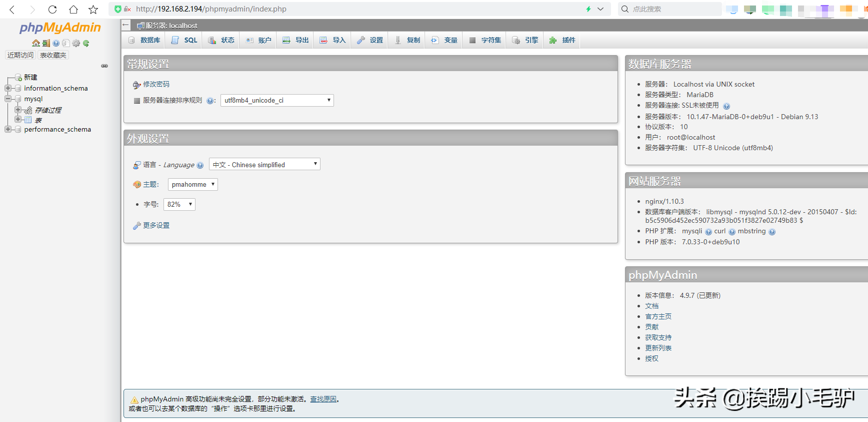The height and width of the screenshot is (422, 868).
Task: Click the gears icon beside 存储过程
Action: [28, 110]
